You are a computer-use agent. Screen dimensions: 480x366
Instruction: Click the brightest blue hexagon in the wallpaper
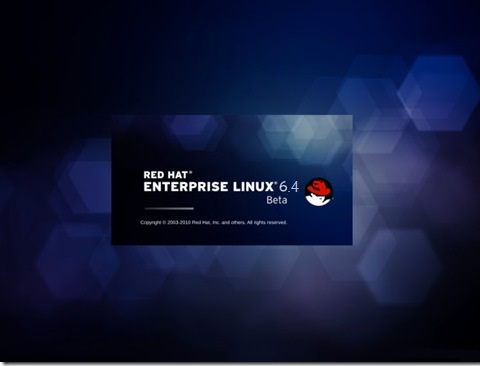tap(437, 93)
